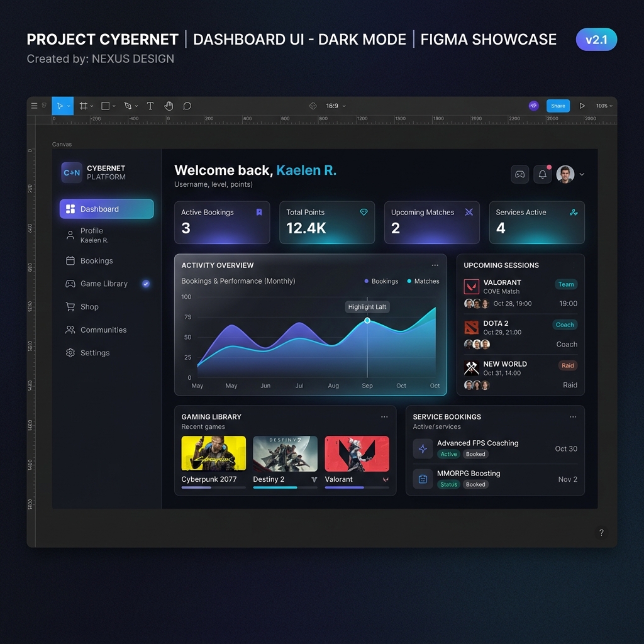Viewport: 644px width, 644px height.
Task: Click the Coach tag on Dota 2 session
Action: coord(565,325)
